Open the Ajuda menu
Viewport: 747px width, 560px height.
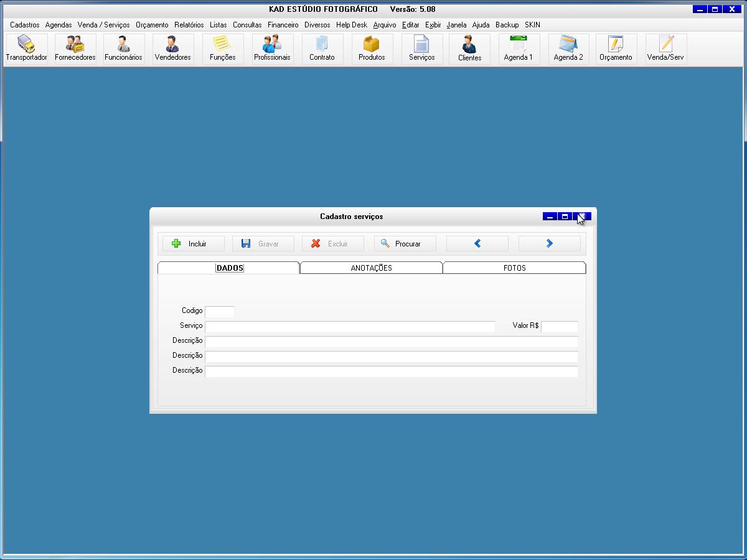481,25
